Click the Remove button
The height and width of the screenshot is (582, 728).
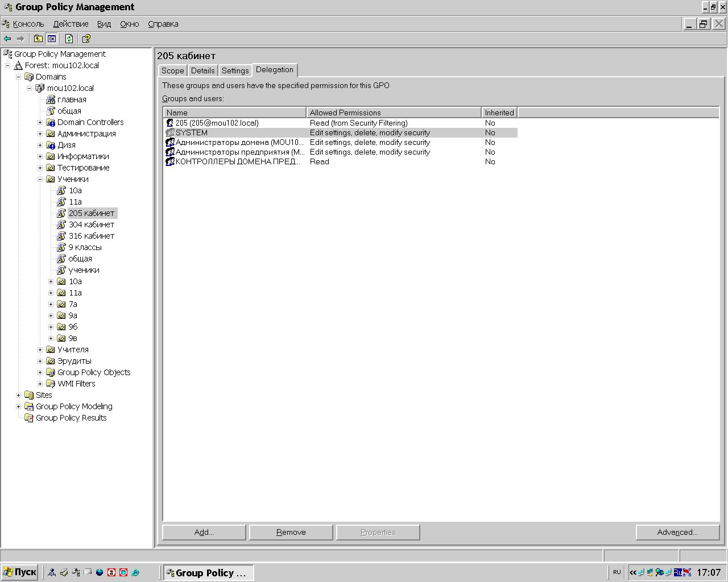coord(291,532)
